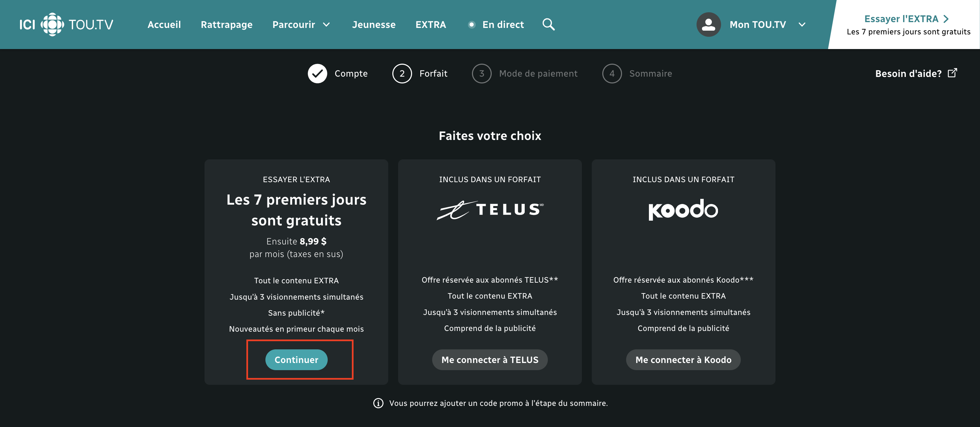
Task: Click the external link icon beside Besoin d'aide
Action: (x=952, y=73)
